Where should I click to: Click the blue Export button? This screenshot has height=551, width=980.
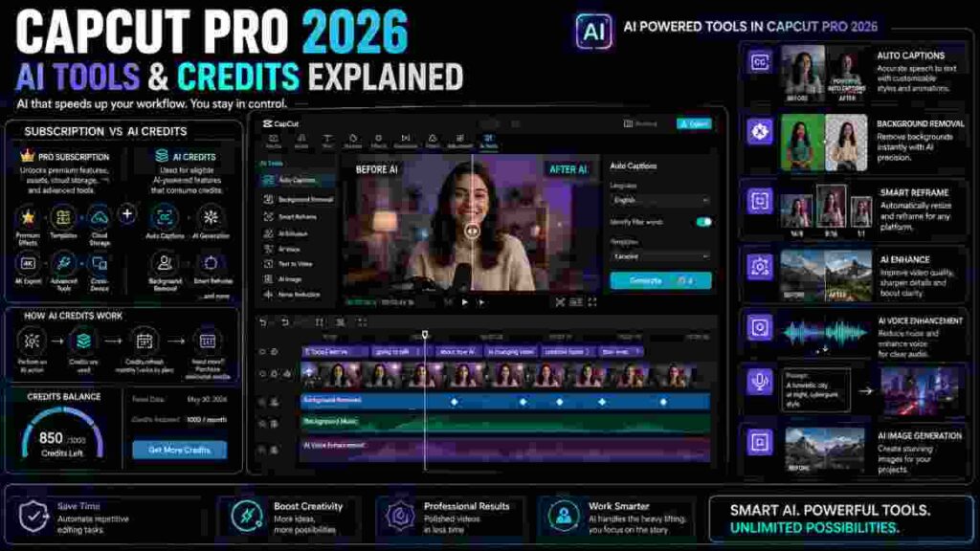694,123
